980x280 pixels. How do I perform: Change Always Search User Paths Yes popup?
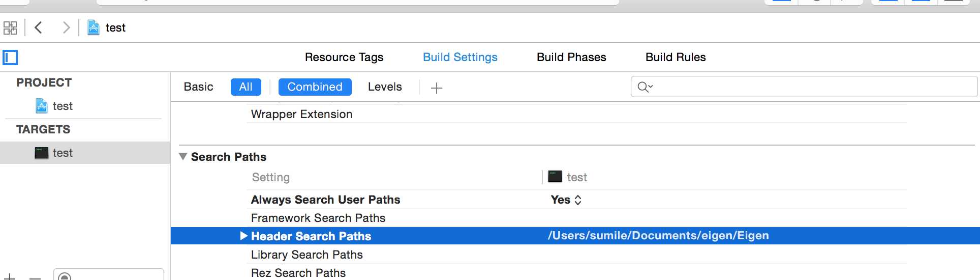click(x=566, y=200)
